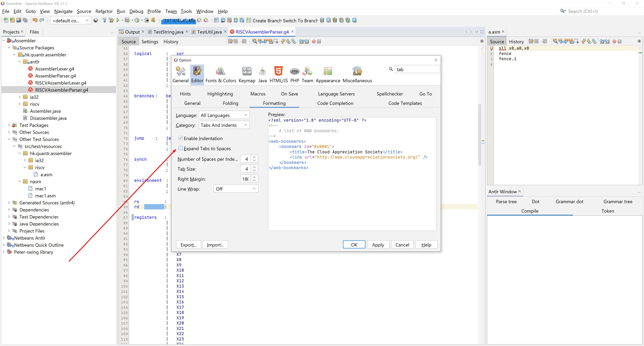Switch to the Files panel tab
This screenshot has height=346, width=644.
34,32
